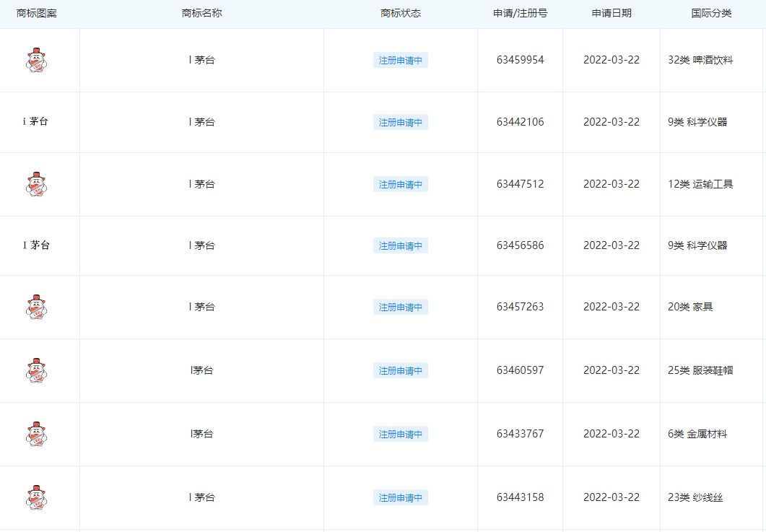Click 注册申请中 status badge for 63459954
Screen dimensions: 766x532
tap(400, 60)
